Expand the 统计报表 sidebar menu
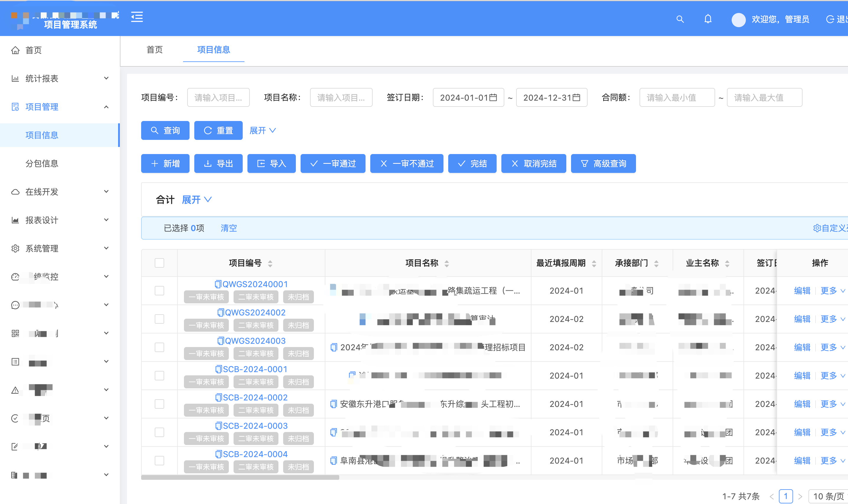 [106, 78]
